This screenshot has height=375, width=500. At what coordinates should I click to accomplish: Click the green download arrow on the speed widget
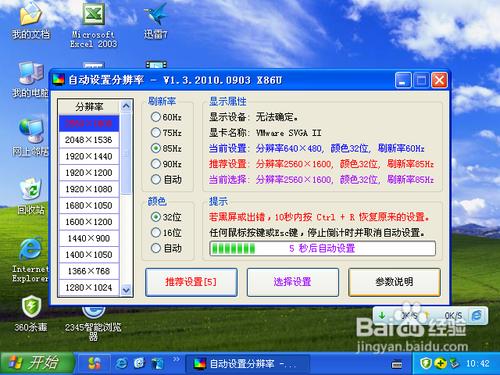[382, 315]
